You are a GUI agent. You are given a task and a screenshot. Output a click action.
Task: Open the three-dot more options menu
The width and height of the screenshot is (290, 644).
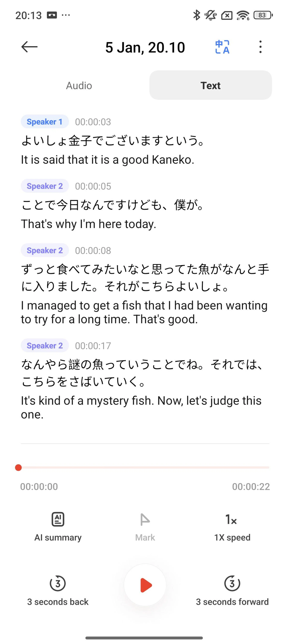pyautogui.click(x=260, y=47)
